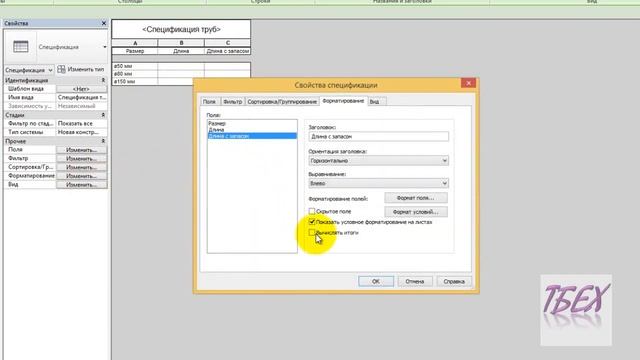Confirm dialog with OK button

(376, 281)
